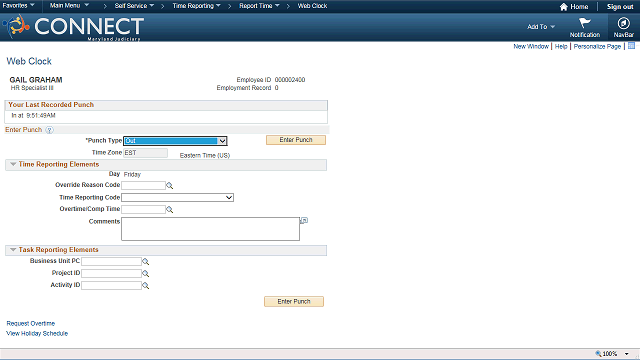Open Personalize Page link
Viewport: 640px width, 360px height.
pyautogui.click(x=597, y=47)
